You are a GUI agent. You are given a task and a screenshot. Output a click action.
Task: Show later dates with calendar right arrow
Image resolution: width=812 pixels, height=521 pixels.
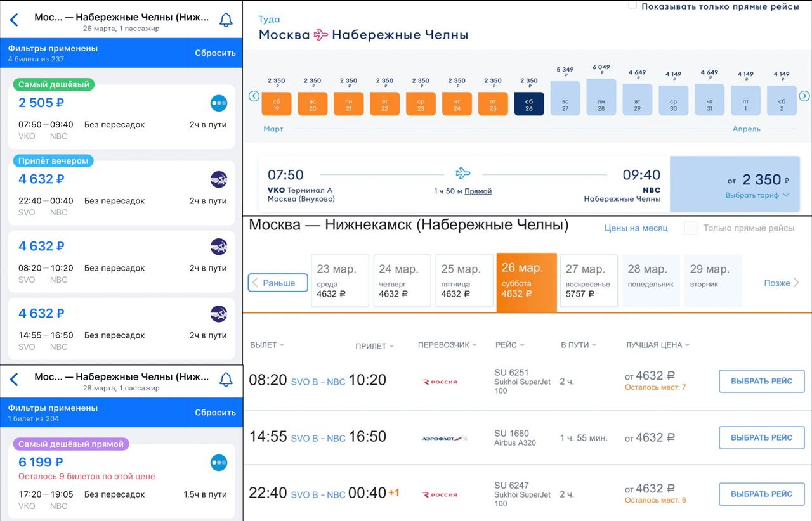point(804,96)
